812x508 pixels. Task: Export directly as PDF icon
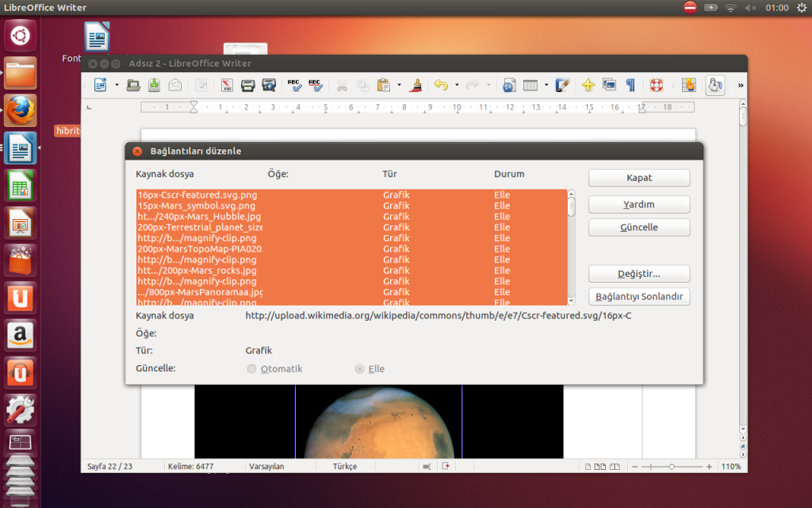(227, 85)
